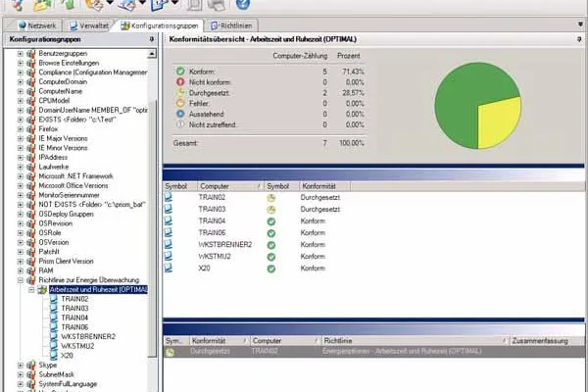This screenshot has width=588, height=392.
Task: Sort bottom list by Richtlinie column header
Action: [416, 341]
